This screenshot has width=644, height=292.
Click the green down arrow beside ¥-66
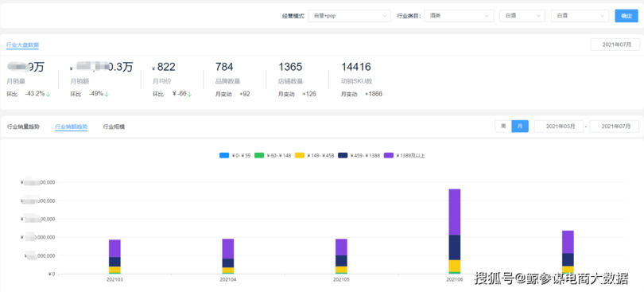tap(190, 94)
